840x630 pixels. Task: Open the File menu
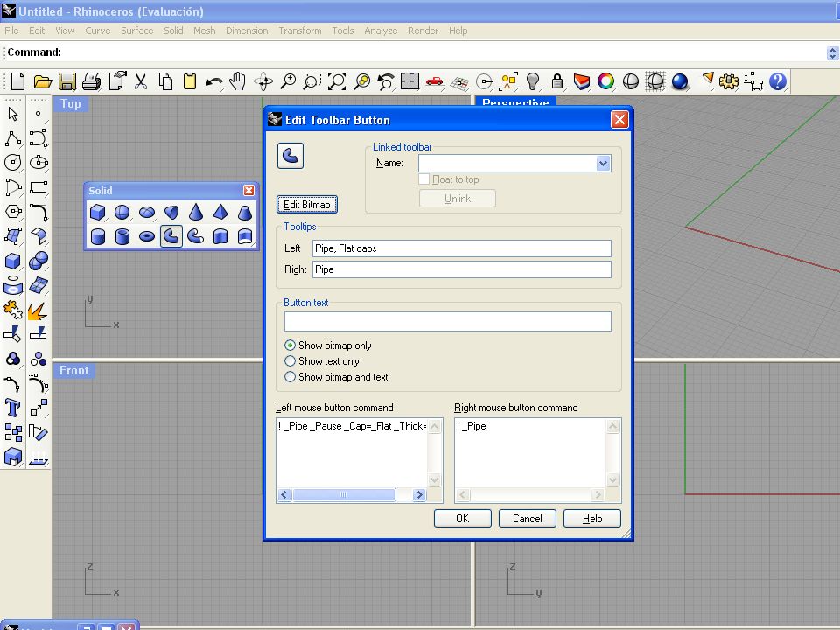pos(11,31)
